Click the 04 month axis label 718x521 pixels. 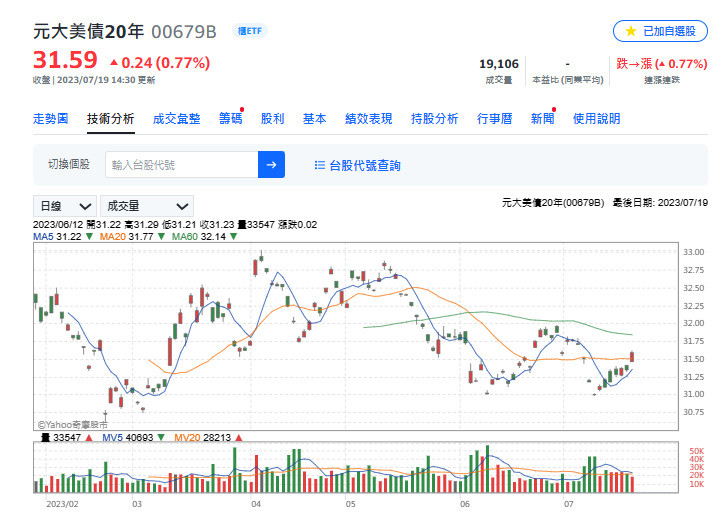tap(256, 504)
